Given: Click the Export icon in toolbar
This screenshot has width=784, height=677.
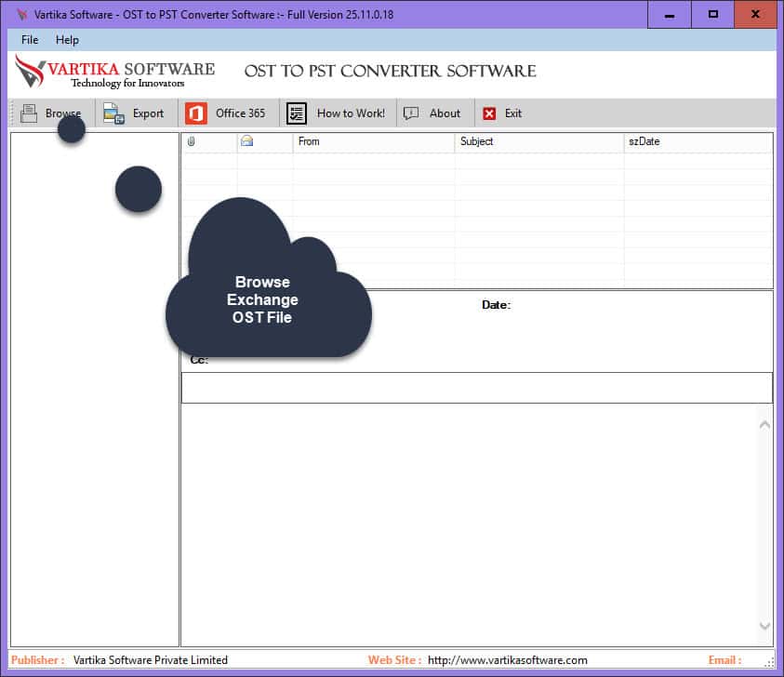Looking at the screenshot, I should pos(113,113).
